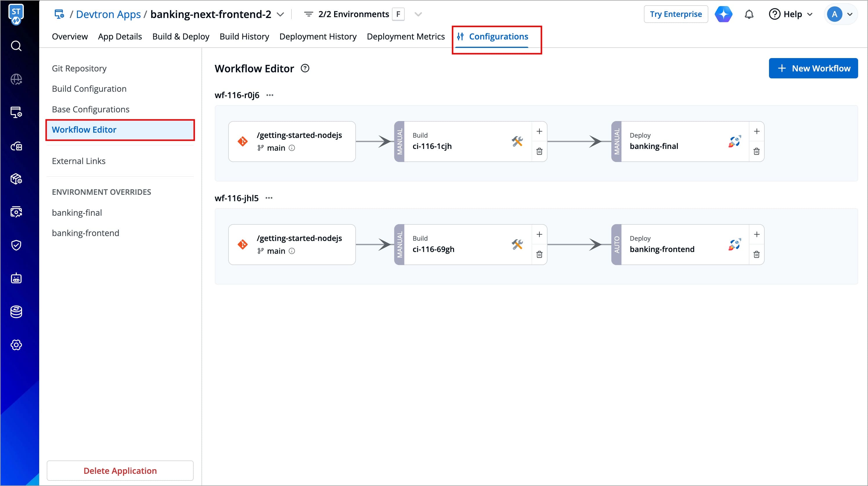Open Global Configurations gear in sidebar
The height and width of the screenshot is (486, 868).
16,345
